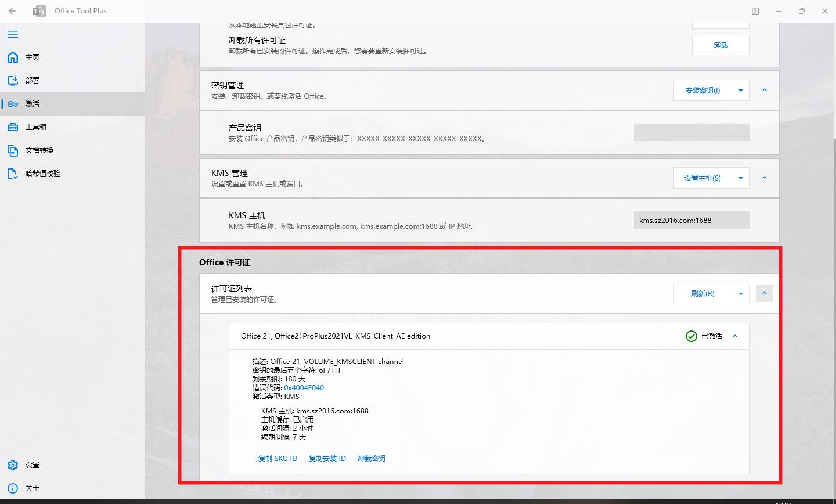Collapse the Office21ProPlus2021VL license details
Viewport: 836px width, 504px height.
coord(735,336)
